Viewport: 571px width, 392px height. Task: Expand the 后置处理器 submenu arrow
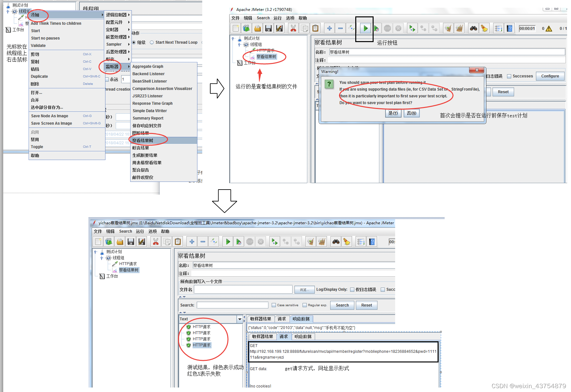129,52
